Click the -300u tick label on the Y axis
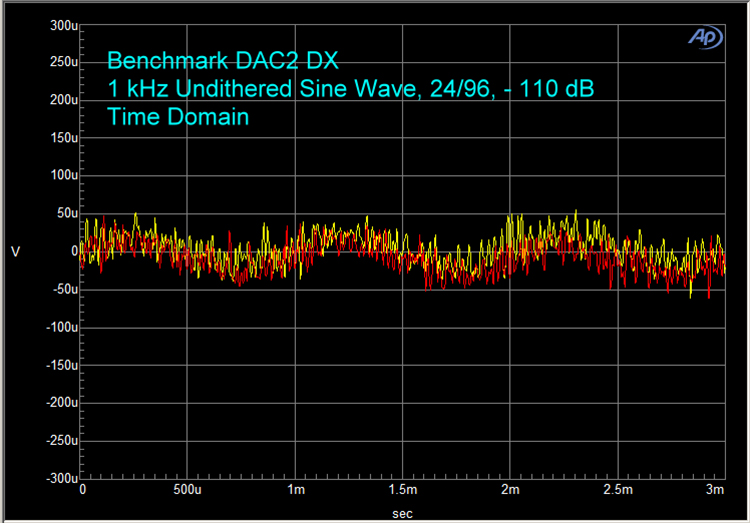Viewport: 750px width, 523px height. tap(61, 478)
